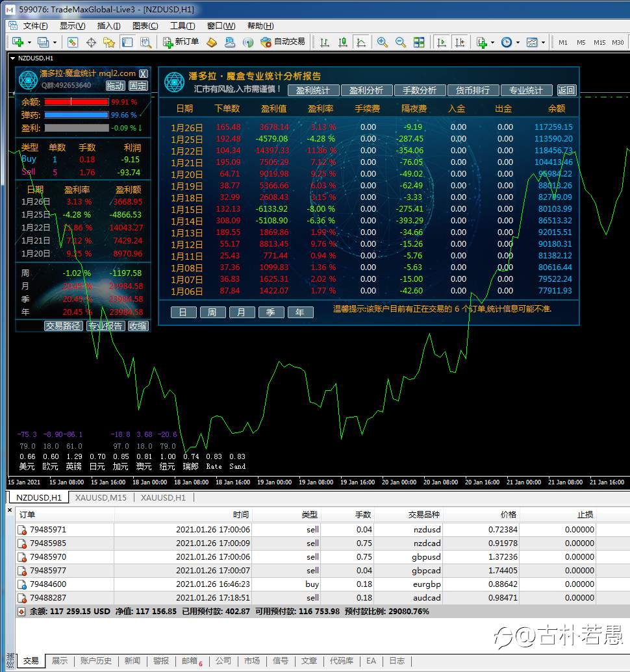The height and width of the screenshot is (672, 630).
Task: Select the 年 period button
Action: coord(301,312)
